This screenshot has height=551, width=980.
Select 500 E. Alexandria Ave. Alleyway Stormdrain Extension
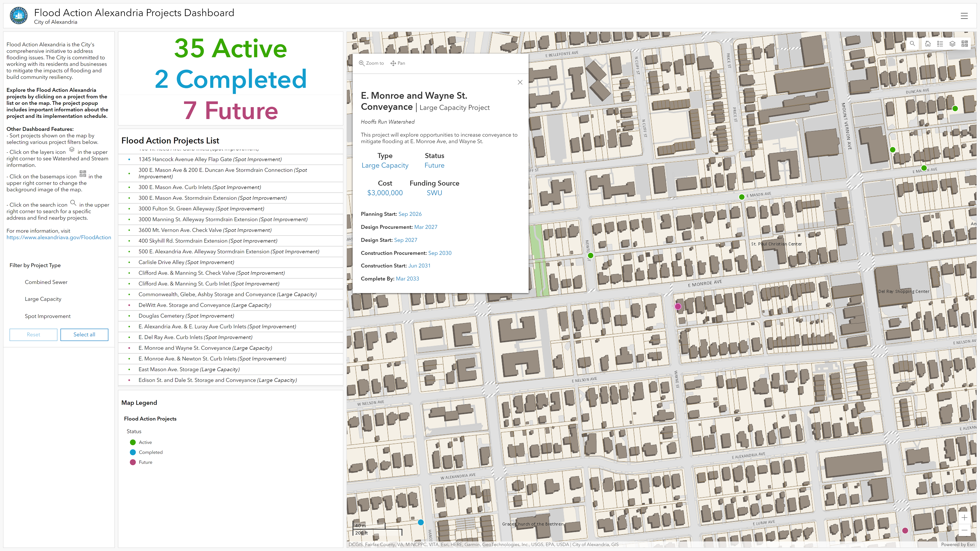coord(230,251)
